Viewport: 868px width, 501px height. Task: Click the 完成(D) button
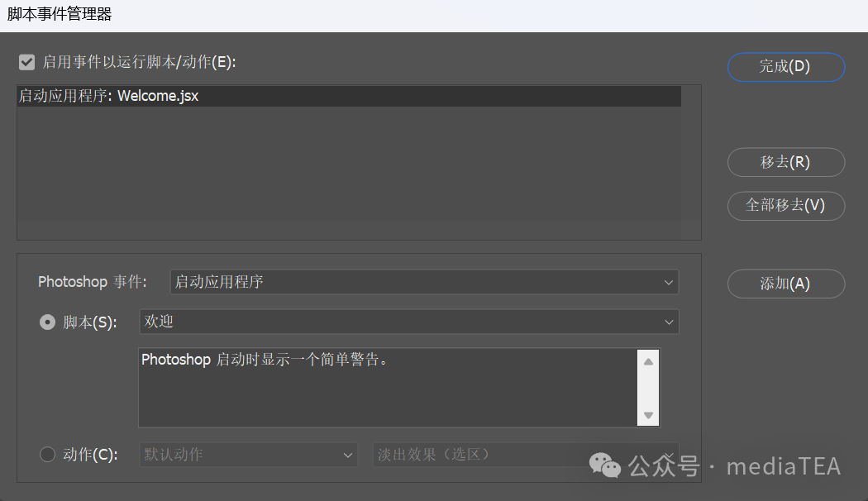pos(786,67)
